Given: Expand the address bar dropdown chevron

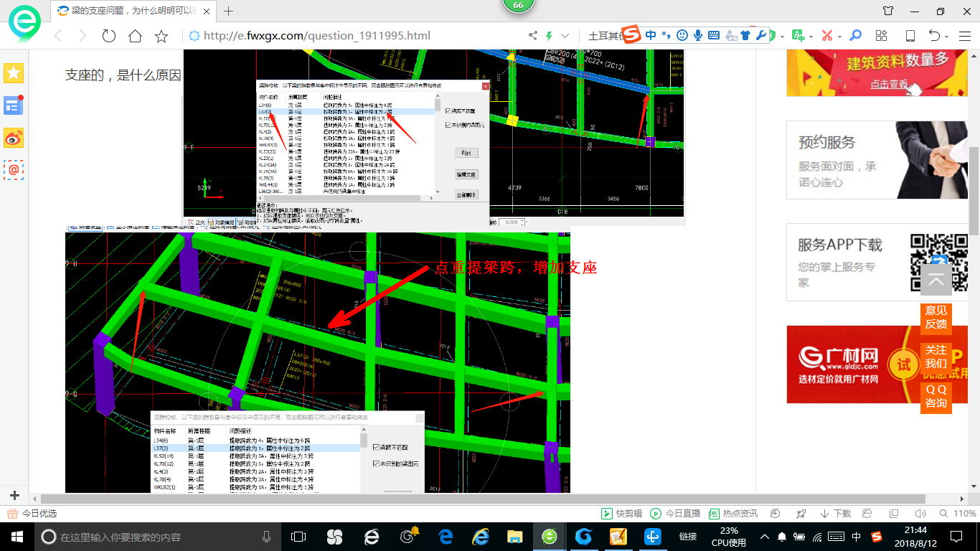Looking at the screenshot, I should point(565,36).
